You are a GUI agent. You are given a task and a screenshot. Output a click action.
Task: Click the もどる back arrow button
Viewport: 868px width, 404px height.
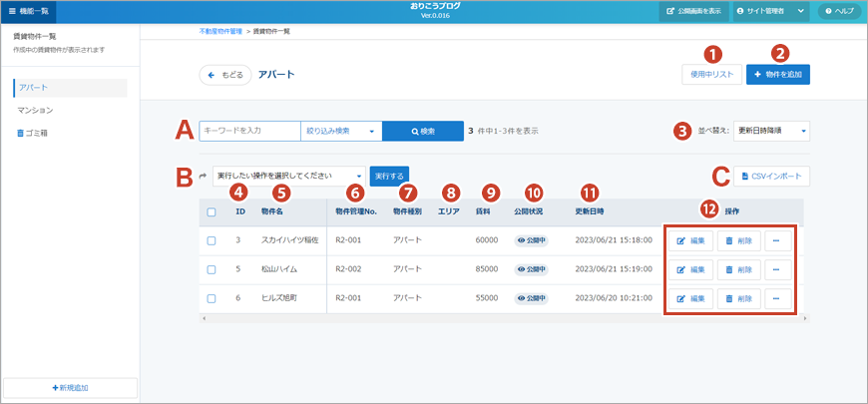(224, 75)
